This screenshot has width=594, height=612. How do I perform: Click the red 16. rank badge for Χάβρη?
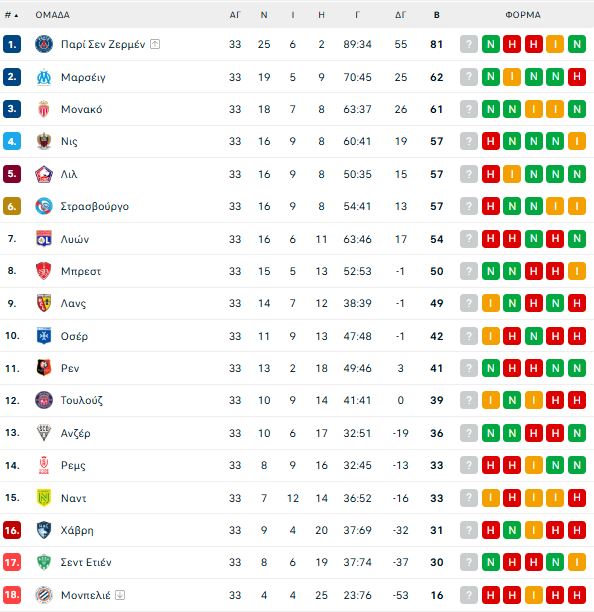click(12, 530)
